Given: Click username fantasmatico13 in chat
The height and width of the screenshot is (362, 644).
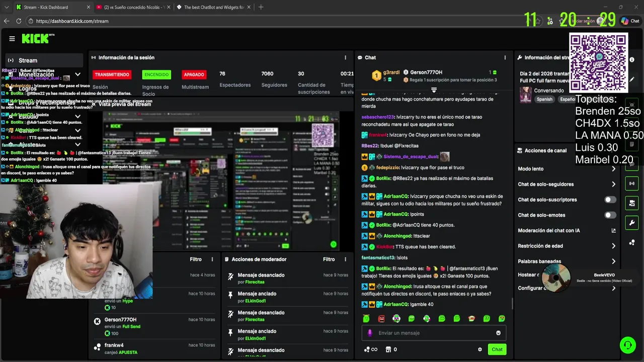Looking at the screenshot, I should [378, 258].
